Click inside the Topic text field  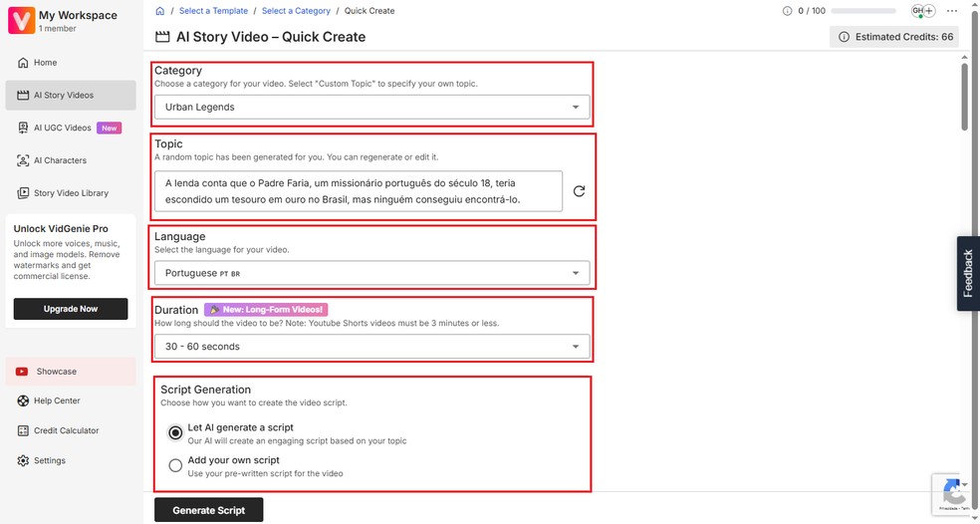point(359,191)
